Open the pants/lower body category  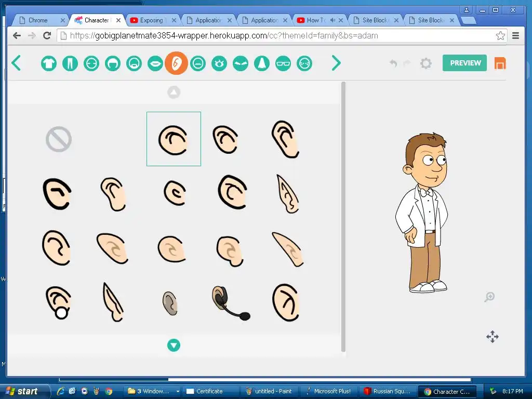70,63
